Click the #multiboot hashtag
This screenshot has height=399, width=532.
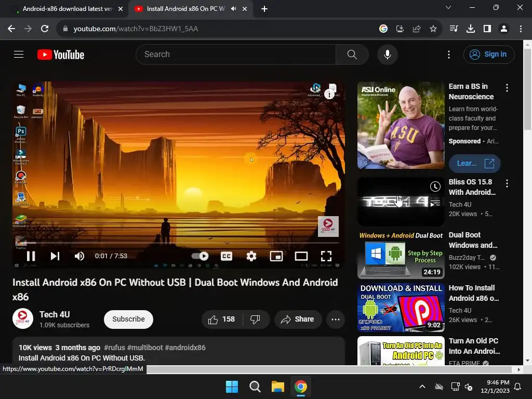145,348
